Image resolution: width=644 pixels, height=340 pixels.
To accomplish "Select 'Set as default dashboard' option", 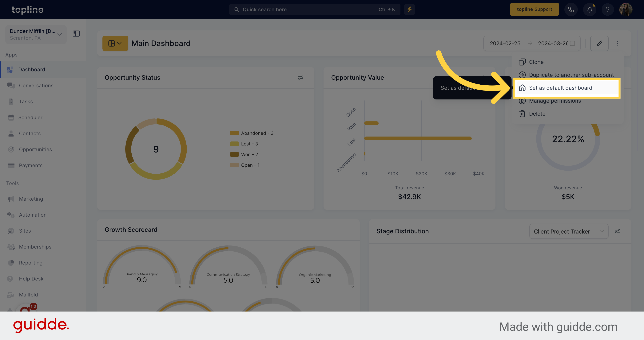I will [x=561, y=88].
